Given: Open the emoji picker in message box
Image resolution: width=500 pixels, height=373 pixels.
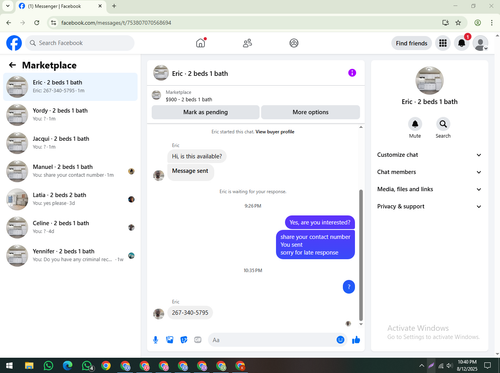Looking at the screenshot, I should 340,340.
